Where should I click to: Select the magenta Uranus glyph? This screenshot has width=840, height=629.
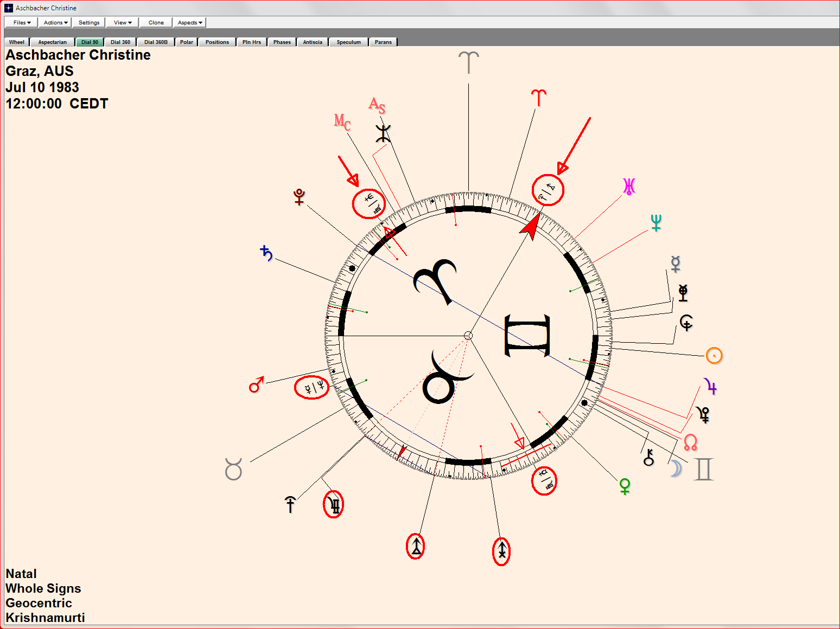(x=629, y=187)
